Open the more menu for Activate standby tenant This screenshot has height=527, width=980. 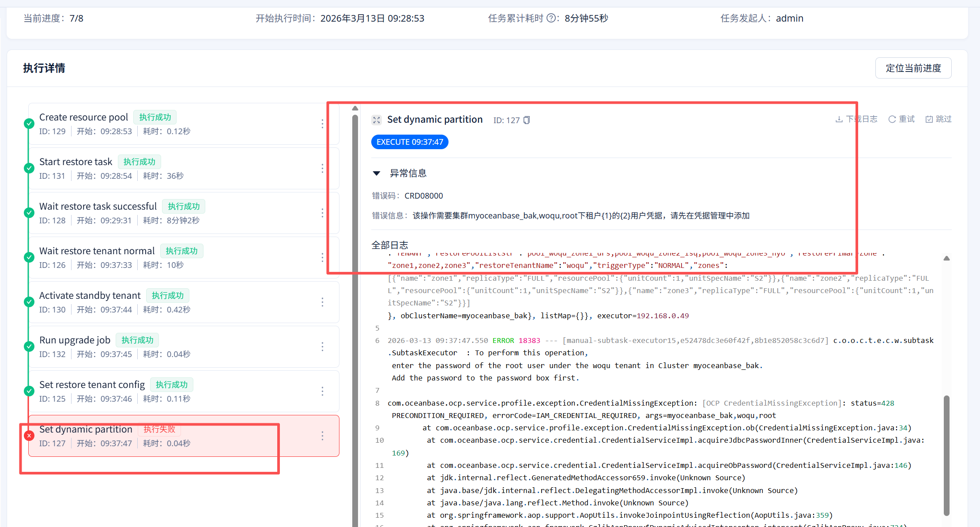pos(323,302)
